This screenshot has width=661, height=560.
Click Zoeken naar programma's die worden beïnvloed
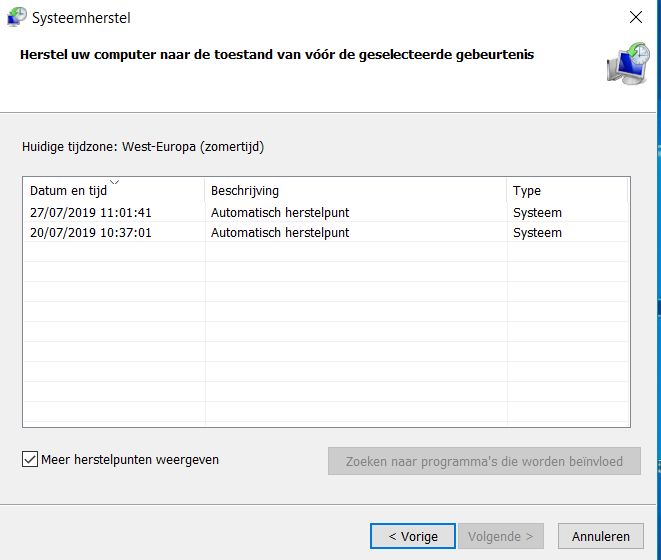(484, 461)
